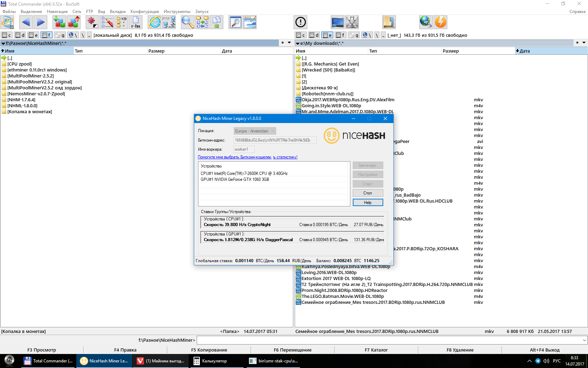Open the Выделение menu
The image size is (588, 368).
[31, 12]
